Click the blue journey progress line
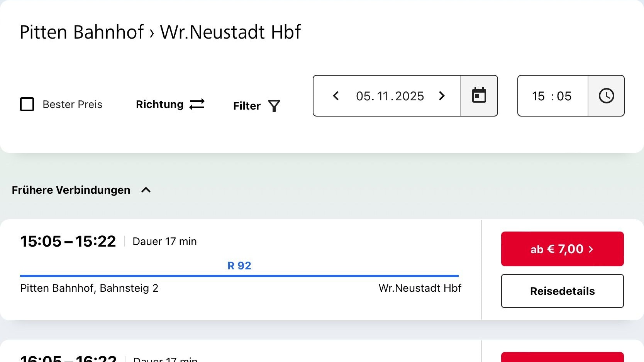This screenshot has height=362, width=644. tap(239, 275)
